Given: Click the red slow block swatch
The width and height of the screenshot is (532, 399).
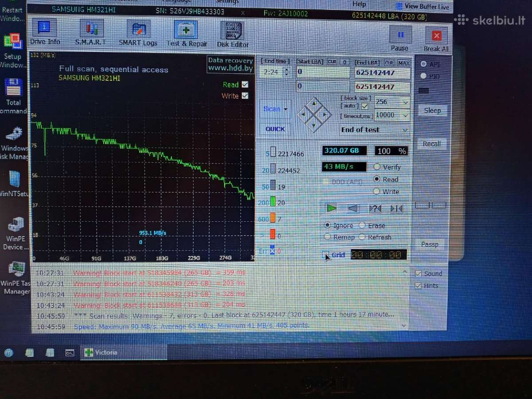Looking at the screenshot, I should (x=273, y=235).
